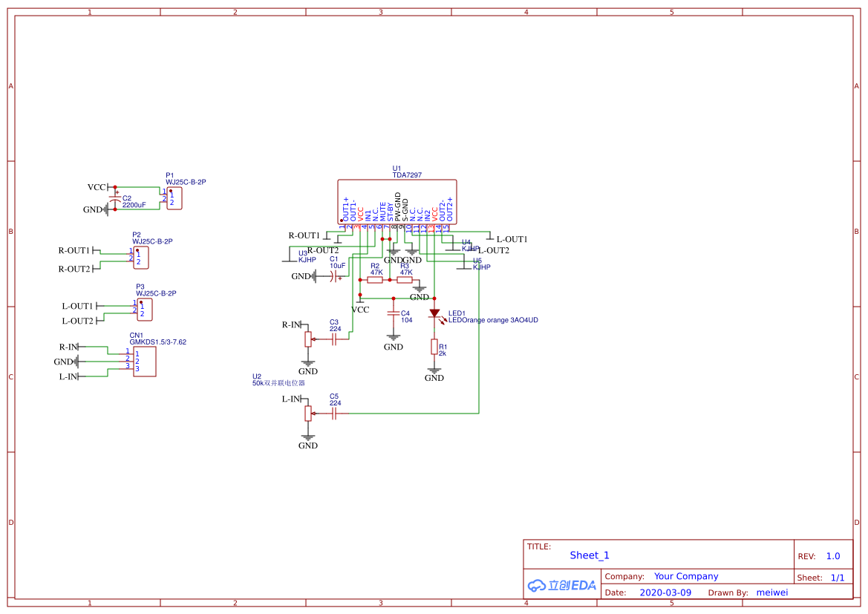Click the ground symbol left of capacitor C1
This screenshot has height=614, width=868.
pyautogui.click(x=314, y=276)
